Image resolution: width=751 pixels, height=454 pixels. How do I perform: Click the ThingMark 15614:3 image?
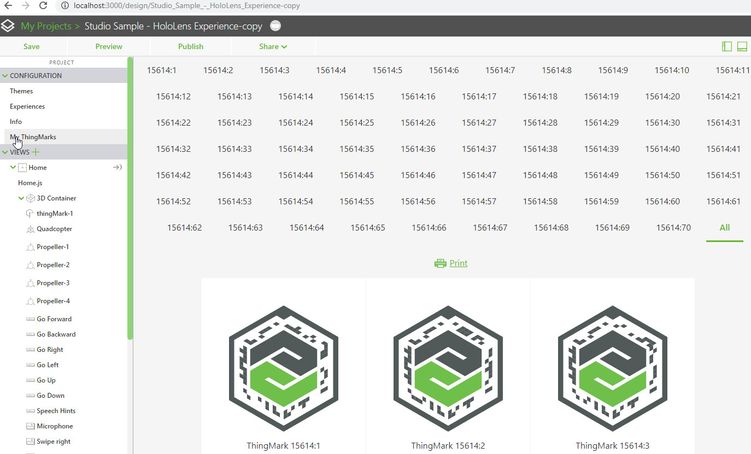pyautogui.click(x=613, y=368)
